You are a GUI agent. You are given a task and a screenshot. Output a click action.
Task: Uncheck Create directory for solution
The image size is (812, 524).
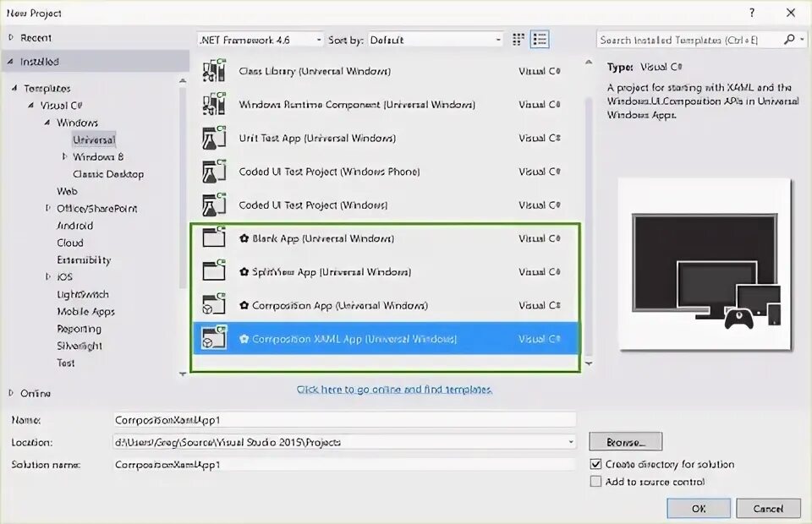coord(596,464)
